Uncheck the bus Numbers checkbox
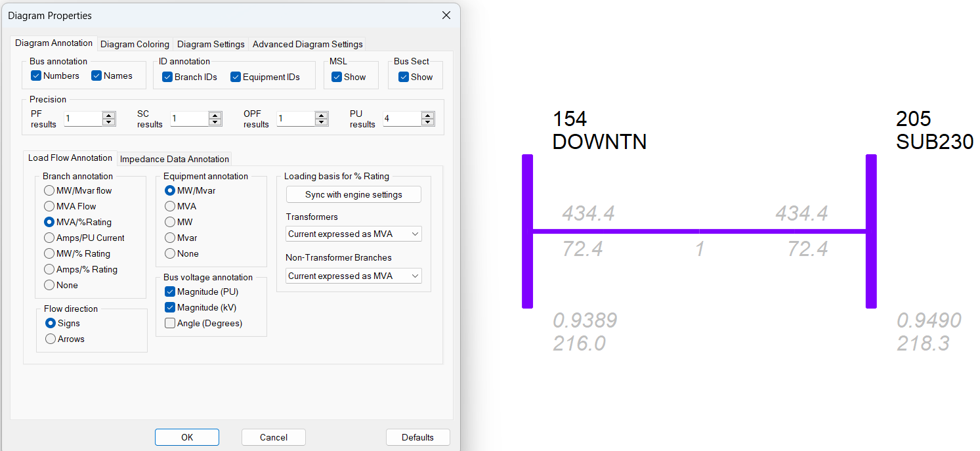The width and height of the screenshot is (980, 451). coord(36,75)
